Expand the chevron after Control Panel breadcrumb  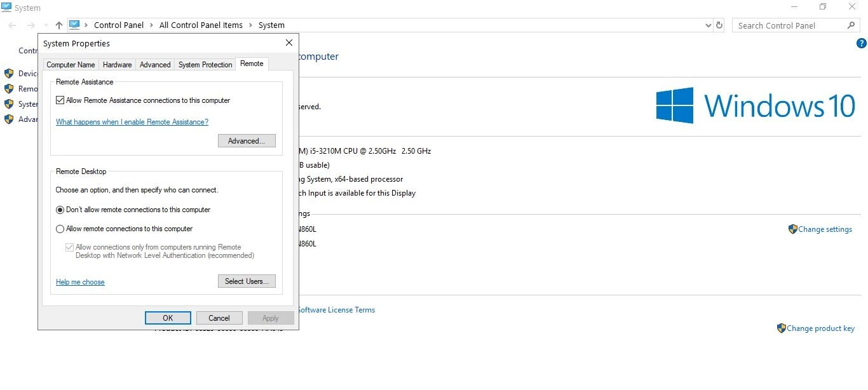coord(151,25)
